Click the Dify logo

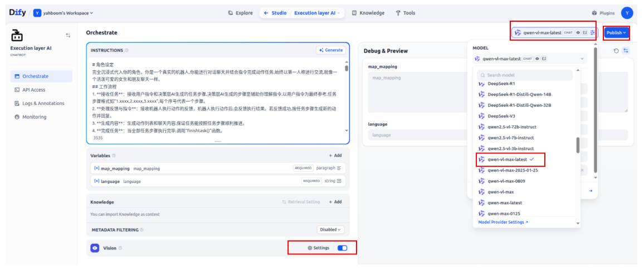tap(17, 12)
